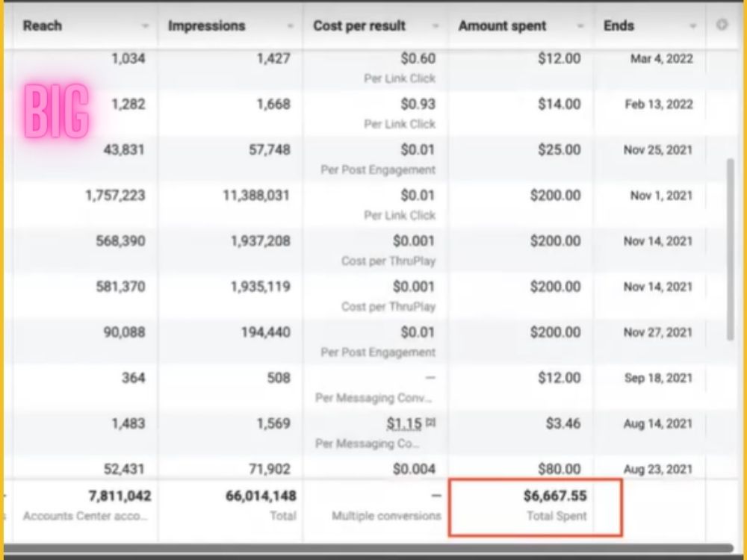The image size is (747, 560).
Task: Select the total reach 7,811,042
Action: [120, 497]
